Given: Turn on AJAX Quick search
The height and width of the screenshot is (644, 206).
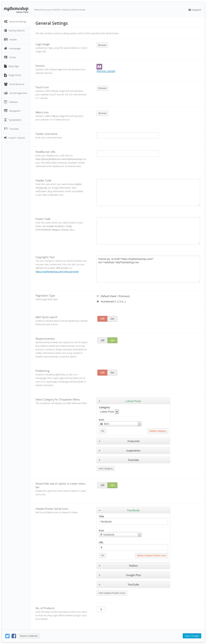Looking at the screenshot, I should [x=112, y=319].
